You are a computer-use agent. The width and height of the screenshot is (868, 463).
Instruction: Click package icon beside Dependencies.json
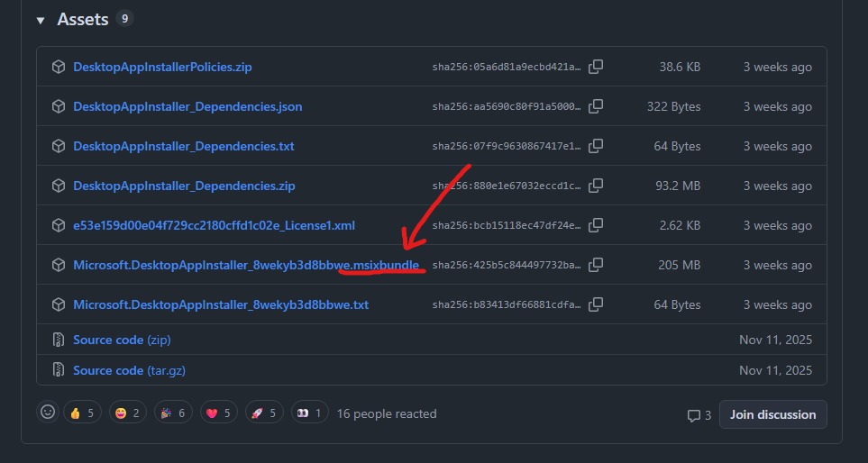58,106
